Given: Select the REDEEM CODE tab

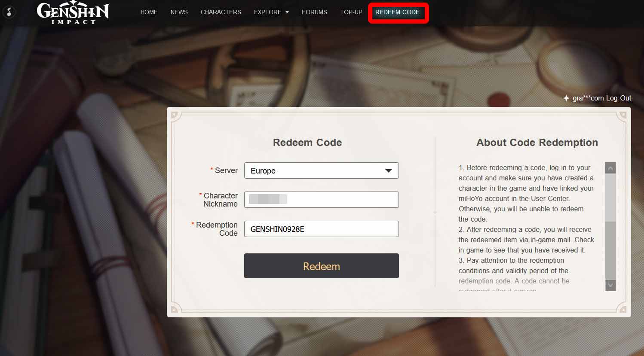Looking at the screenshot, I should click(x=397, y=12).
